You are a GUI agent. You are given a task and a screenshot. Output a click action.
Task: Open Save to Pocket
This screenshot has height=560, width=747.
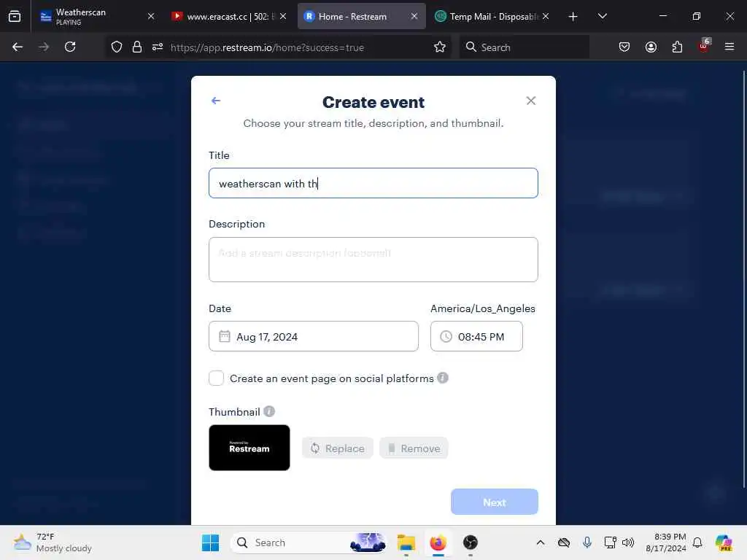point(624,47)
